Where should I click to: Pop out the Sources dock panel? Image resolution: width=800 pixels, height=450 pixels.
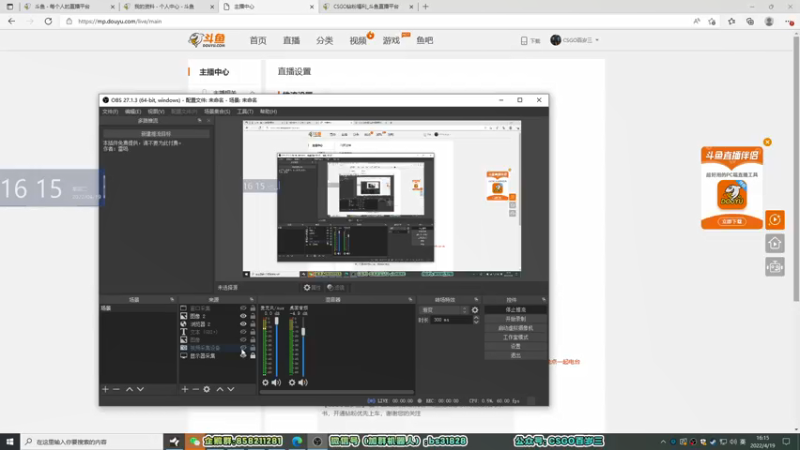click(x=252, y=299)
